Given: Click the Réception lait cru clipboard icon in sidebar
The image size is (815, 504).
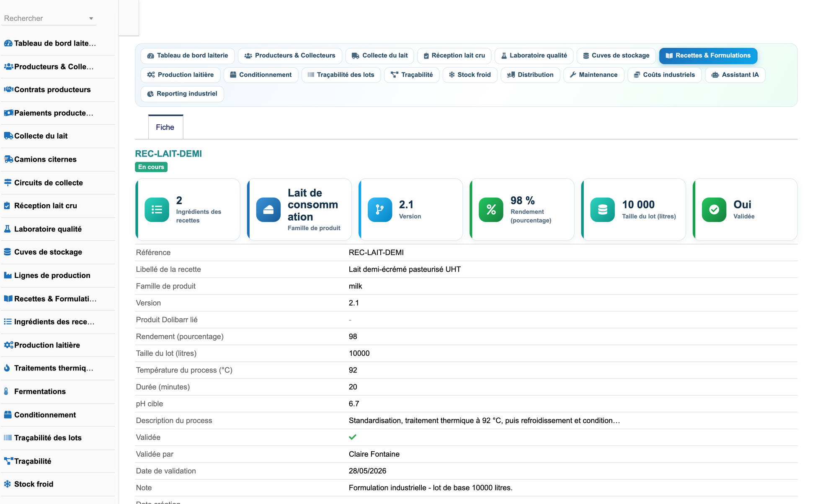Looking at the screenshot, I should 7,206.
